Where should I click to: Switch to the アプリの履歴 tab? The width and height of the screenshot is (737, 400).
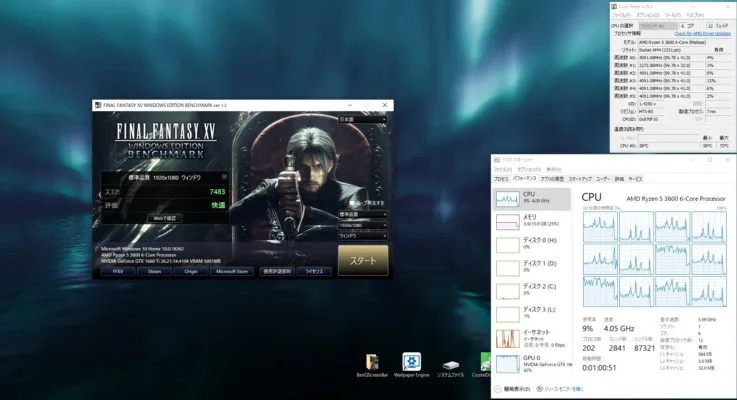(x=552, y=179)
